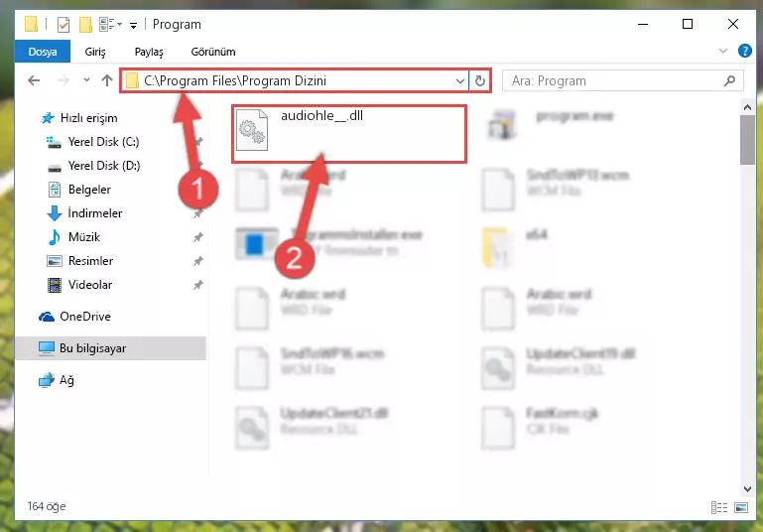Image resolution: width=763 pixels, height=532 pixels.
Task: Open Belgeler folder in sidebar
Action: tap(89, 190)
